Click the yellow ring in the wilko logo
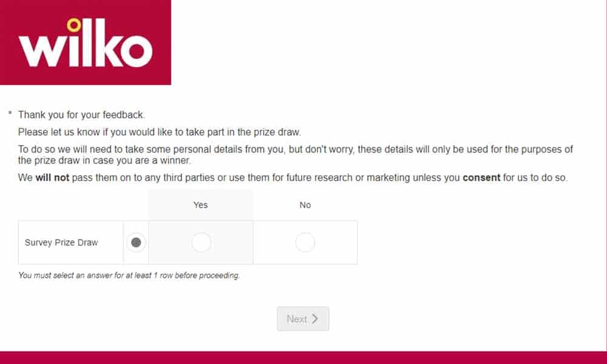This screenshot has width=607, height=364. click(73, 25)
